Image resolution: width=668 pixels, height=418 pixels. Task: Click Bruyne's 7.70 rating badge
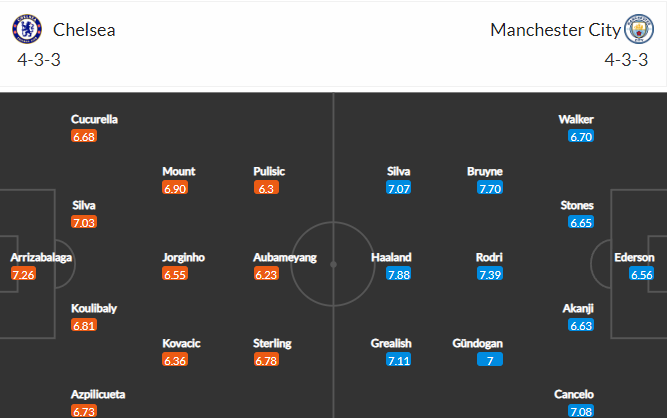pyautogui.click(x=490, y=188)
